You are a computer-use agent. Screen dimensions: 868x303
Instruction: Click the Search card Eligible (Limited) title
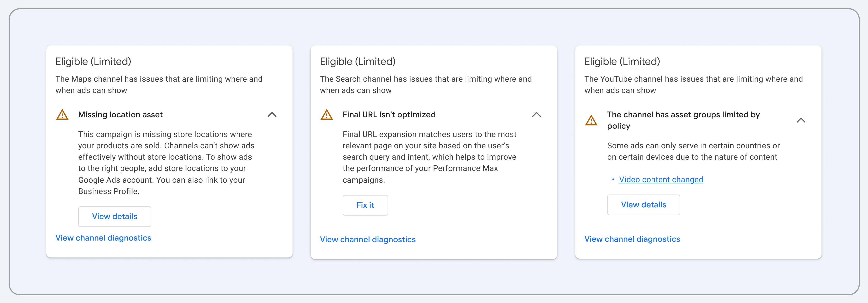click(358, 61)
